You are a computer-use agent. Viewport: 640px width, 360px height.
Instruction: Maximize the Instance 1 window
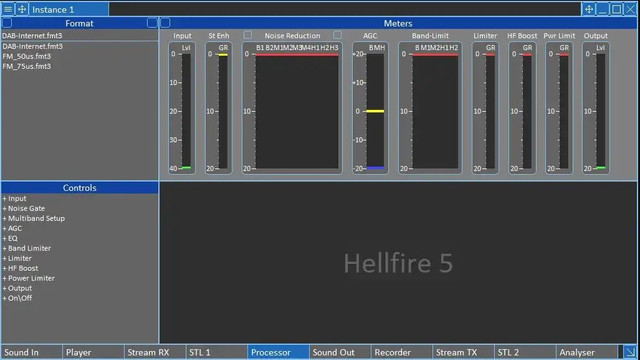coord(616,9)
